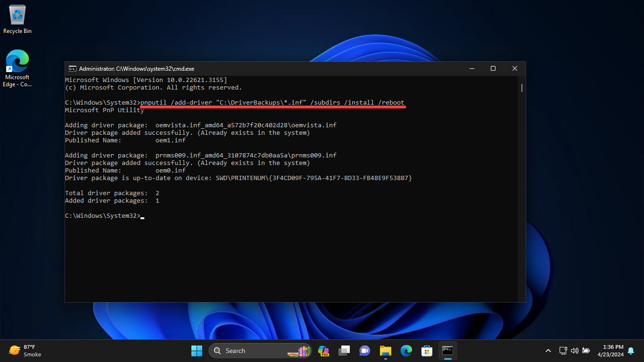This screenshot has width=644, height=362.
Task: Open the Chat app on taskbar
Action: [x=365, y=351]
